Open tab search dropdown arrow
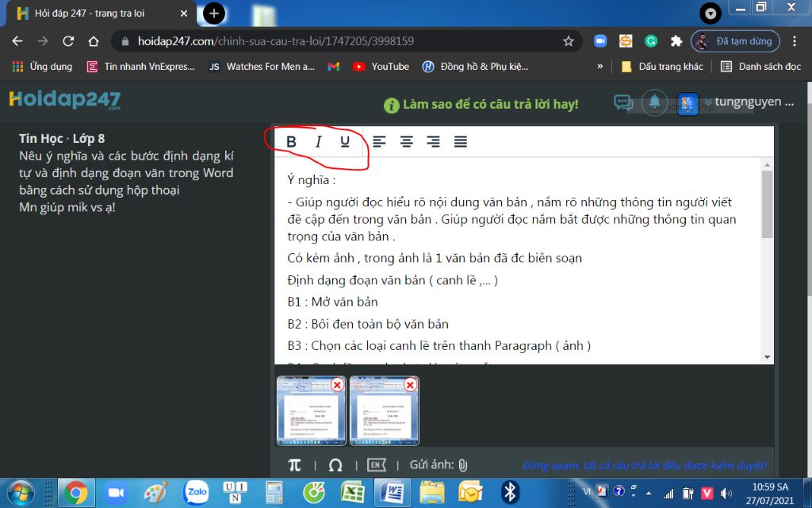Viewport: 812px width, 508px height. 710,13
